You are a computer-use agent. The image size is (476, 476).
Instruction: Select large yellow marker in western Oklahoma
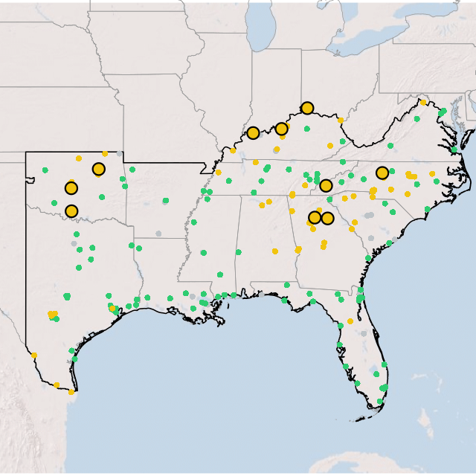tap(71, 188)
